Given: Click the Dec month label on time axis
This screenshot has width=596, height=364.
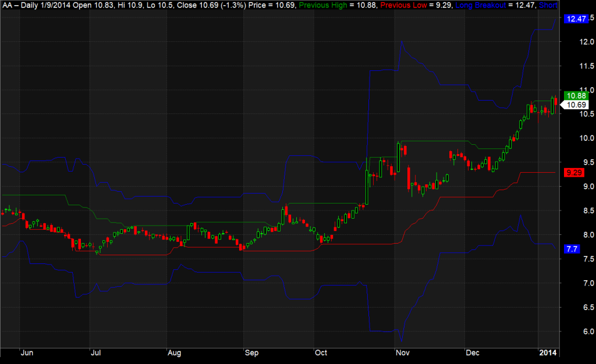Looking at the screenshot, I should [x=473, y=353].
